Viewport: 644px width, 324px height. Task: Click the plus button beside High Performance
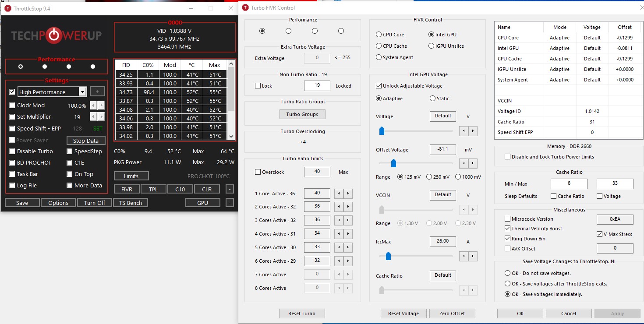pyautogui.click(x=97, y=92)
